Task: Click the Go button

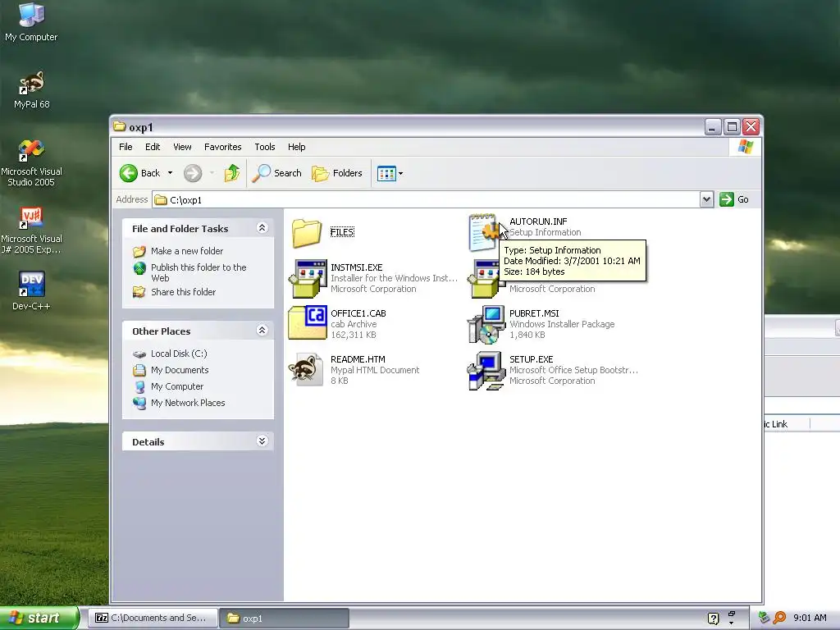Action: pyautogui.click(x=734, y=199)
